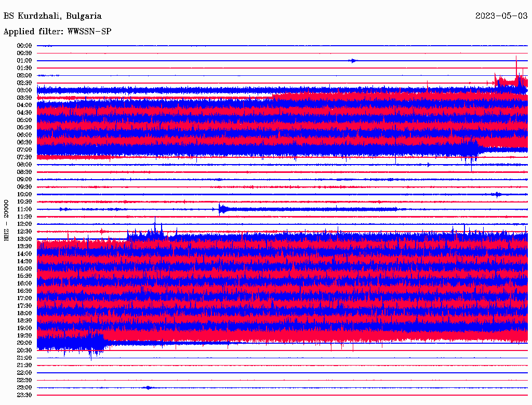
Task: Click the 09:30 time label
Action: pos(24,187)
